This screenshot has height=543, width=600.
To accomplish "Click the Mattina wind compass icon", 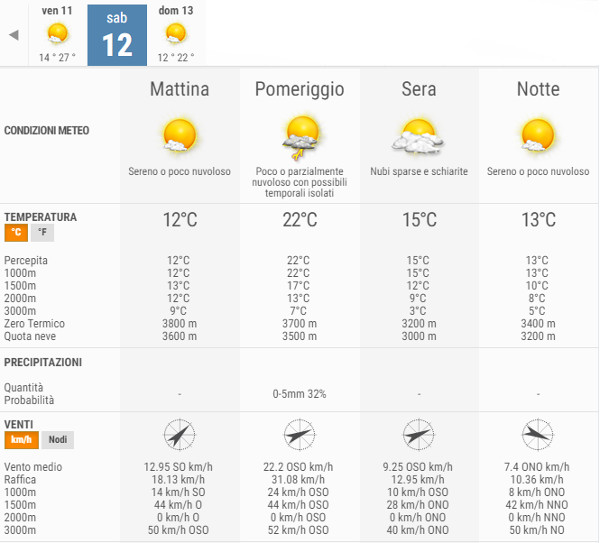I will (x=179, y=435).
